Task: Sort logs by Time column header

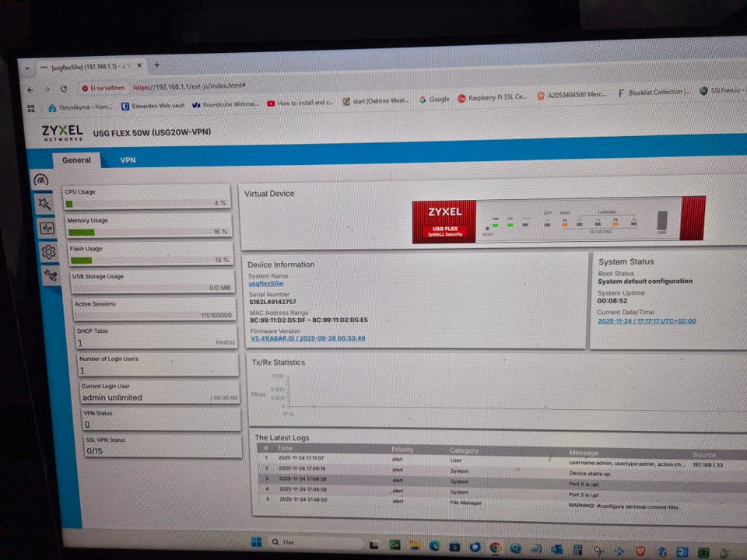Action: pyautogui.click(x=285, y=448)
